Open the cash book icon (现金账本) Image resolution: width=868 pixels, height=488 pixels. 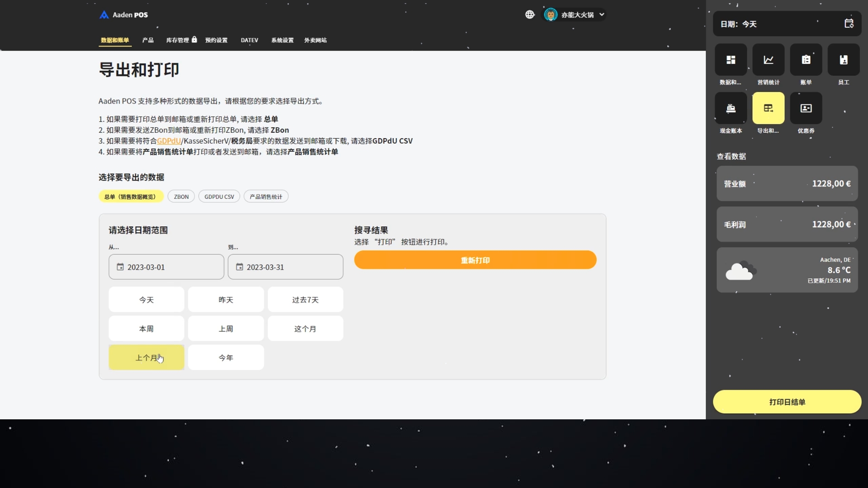pos(731,108)
